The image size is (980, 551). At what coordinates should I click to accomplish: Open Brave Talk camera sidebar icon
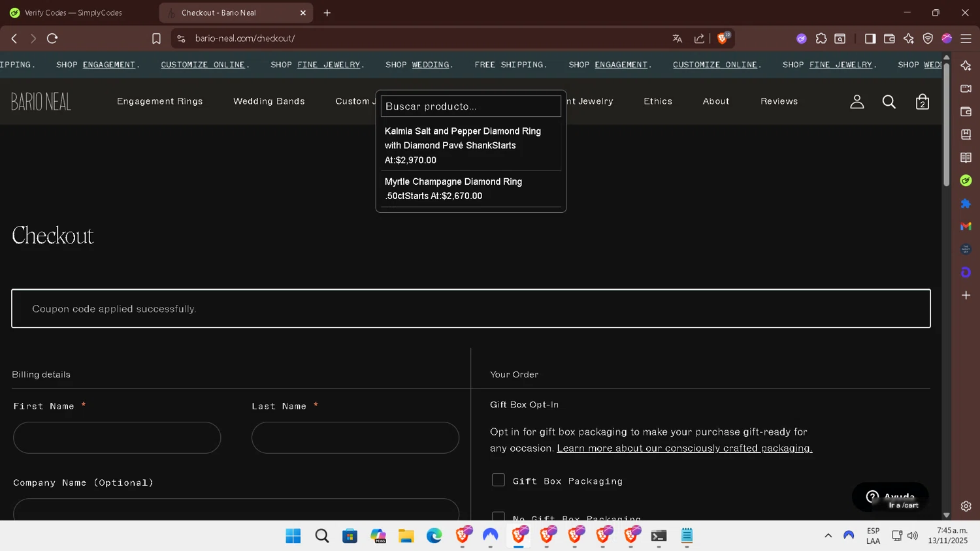[x=966, y=88]
